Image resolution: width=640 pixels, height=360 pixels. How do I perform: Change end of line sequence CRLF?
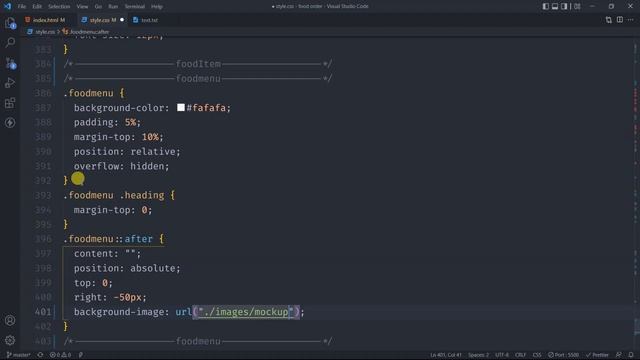[x=520, y=355]
